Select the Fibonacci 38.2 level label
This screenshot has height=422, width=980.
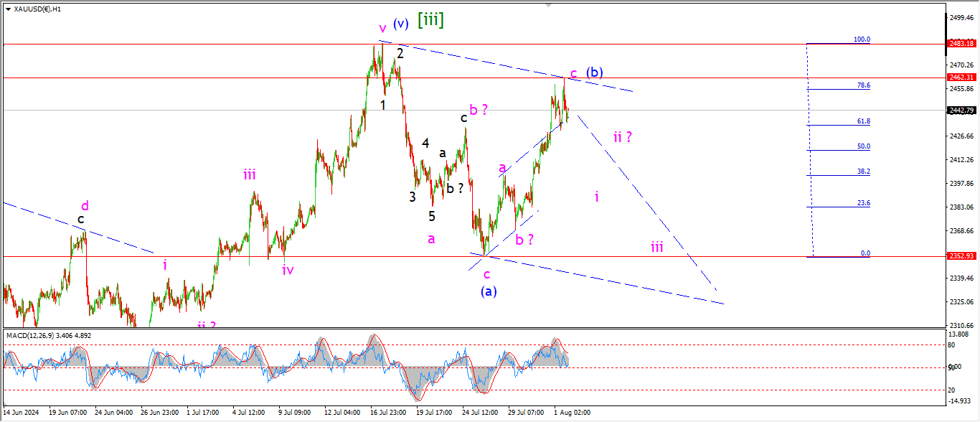pyautogui.click(x=864, y=172)
